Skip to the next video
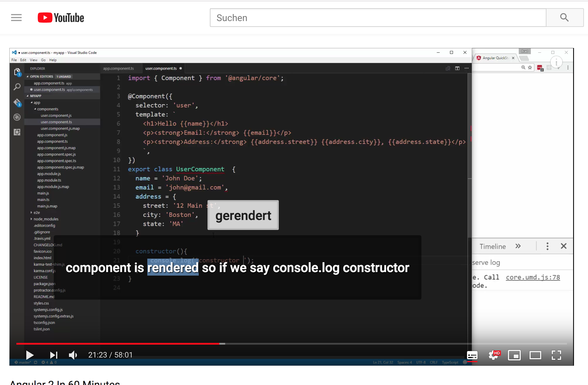The width and height of the screenshot is (588, 385). [x=53, y=355]
